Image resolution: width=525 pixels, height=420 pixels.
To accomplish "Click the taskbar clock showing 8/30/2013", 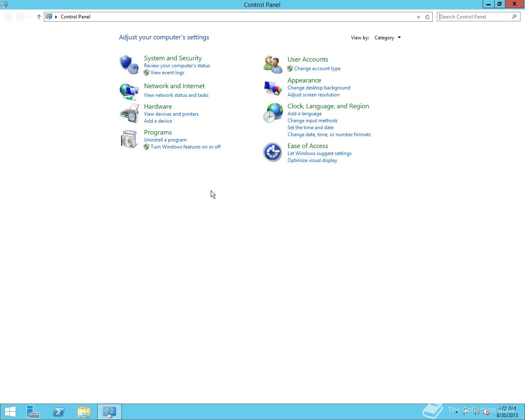I will click(507, 412).
